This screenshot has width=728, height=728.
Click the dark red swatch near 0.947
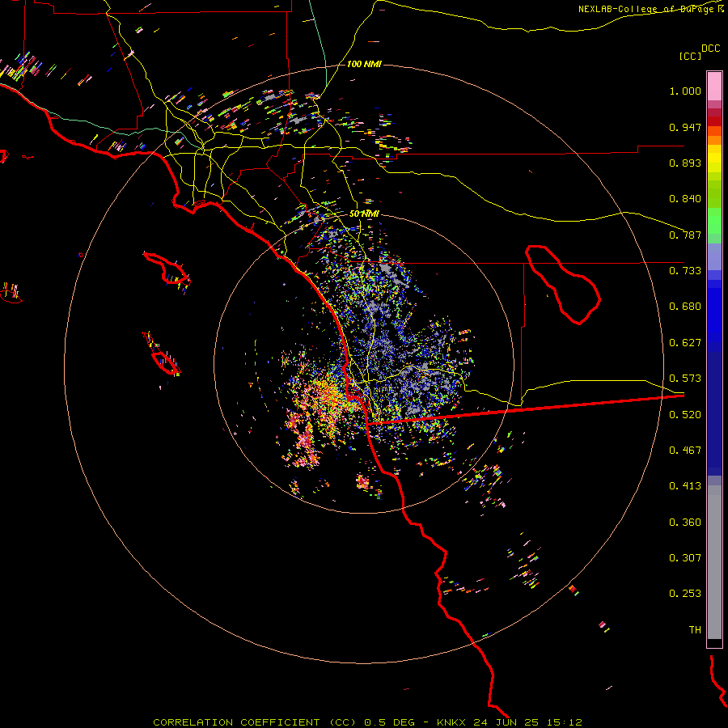point(714,121)
